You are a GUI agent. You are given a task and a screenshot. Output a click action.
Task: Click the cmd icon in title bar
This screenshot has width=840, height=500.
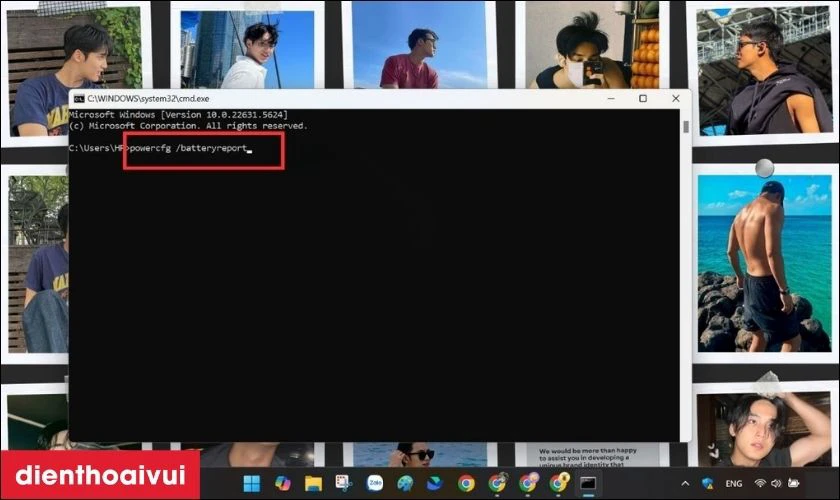click(78, 99)
